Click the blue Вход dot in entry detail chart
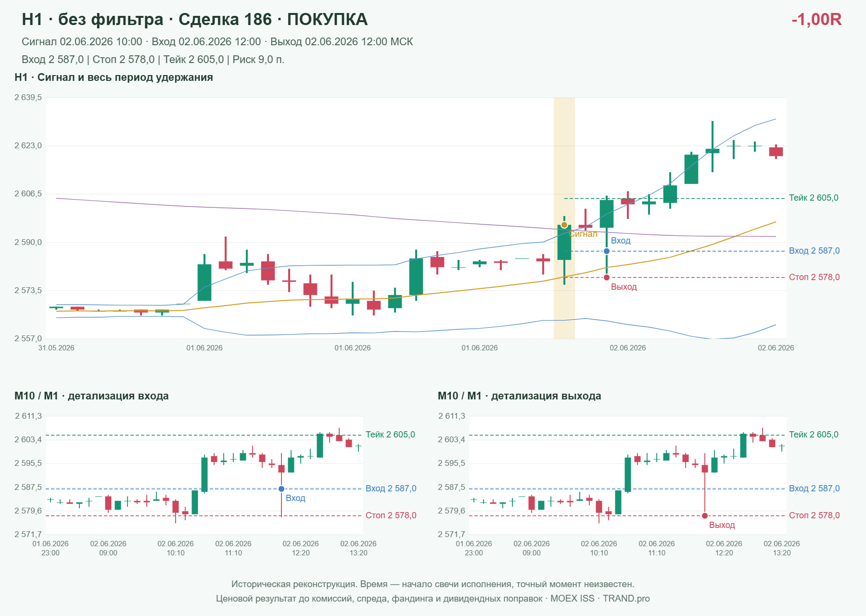The width and height of the screenshot is (866, 616). pyautogui.click(x=281, y=489)
